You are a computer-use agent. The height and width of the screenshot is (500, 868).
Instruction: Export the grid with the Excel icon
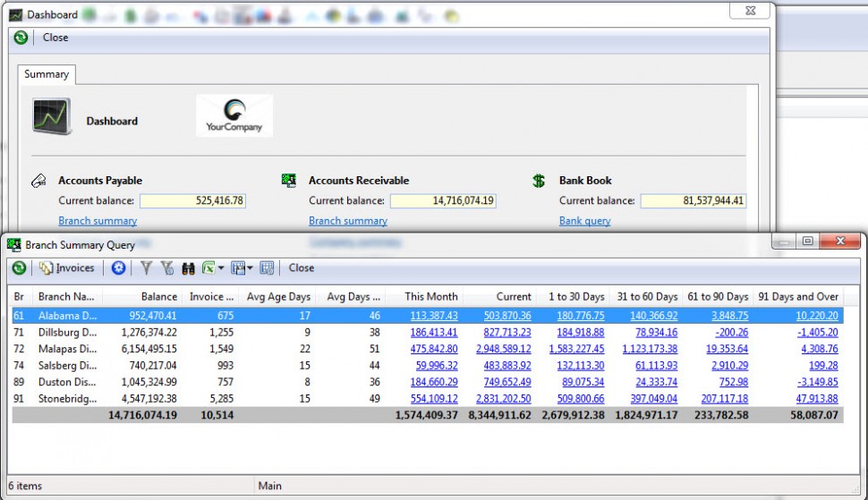pos(208,267)
